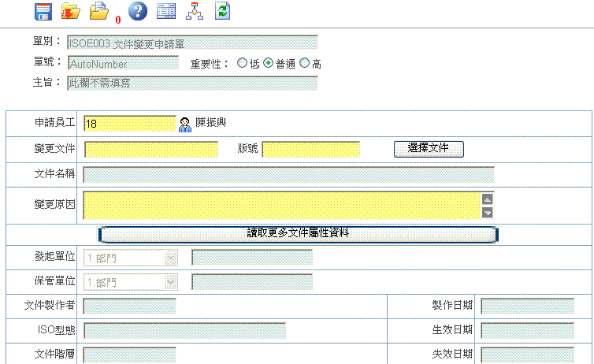Select 低 importance radio button

243,64
